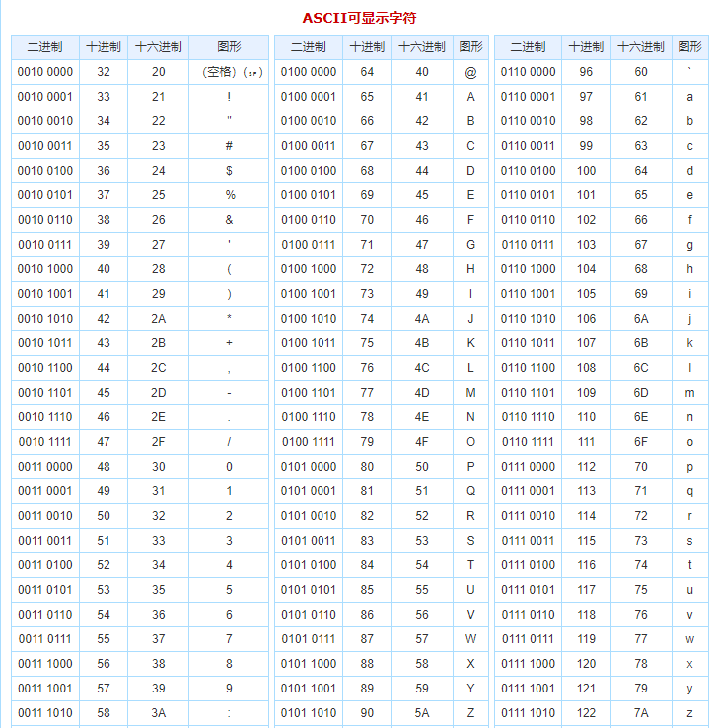
Task: Click the binary cell '0101 0100'
Action: click(309, 565)
